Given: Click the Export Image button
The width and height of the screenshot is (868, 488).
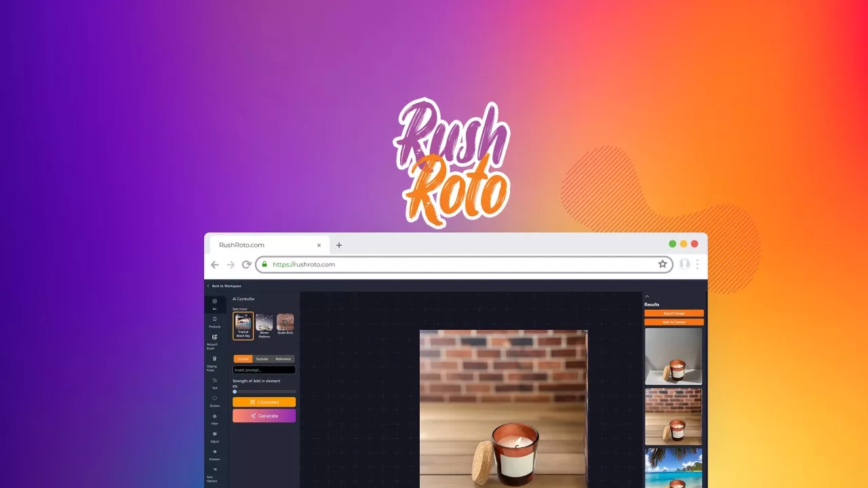Looking at the screenshot, I should pos(673,313).
